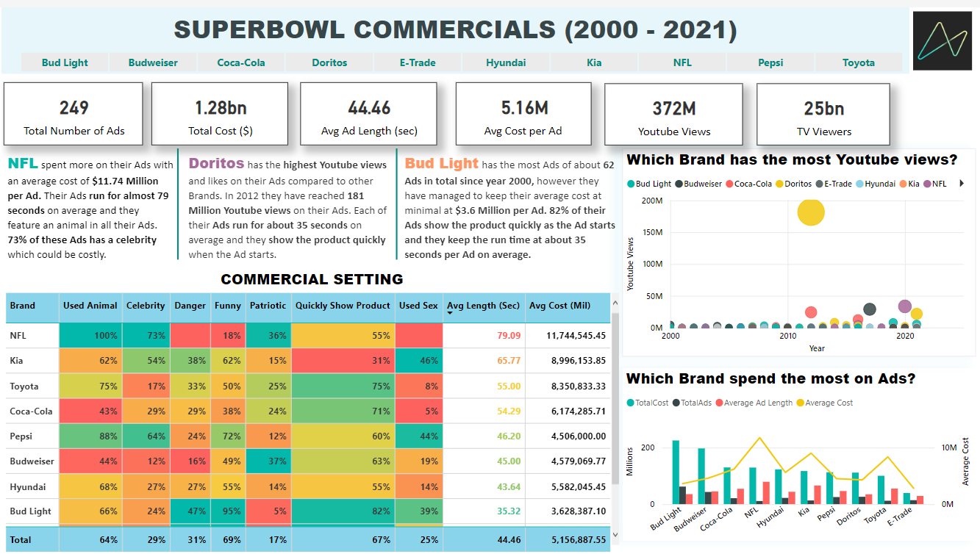This screenshot has height=554, width=980.
Task: Click the E-Trade legend entry in the scatter chart
Action: pyautogui.click(x=834, y=184)
